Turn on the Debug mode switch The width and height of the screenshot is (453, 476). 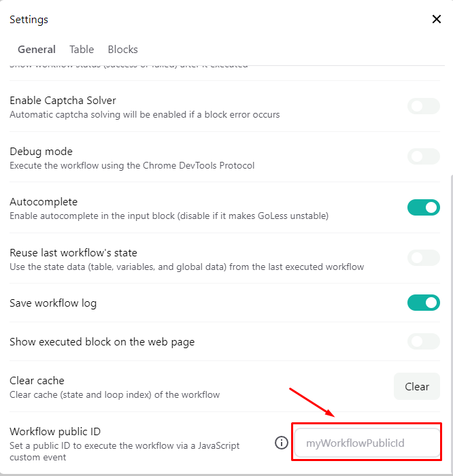[423, 156]
